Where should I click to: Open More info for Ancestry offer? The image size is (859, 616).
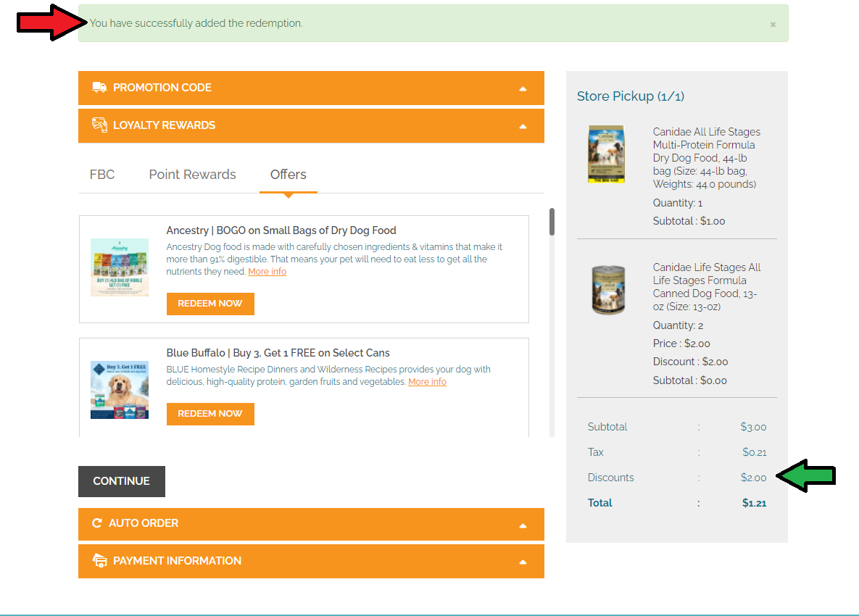coord(267,272)
